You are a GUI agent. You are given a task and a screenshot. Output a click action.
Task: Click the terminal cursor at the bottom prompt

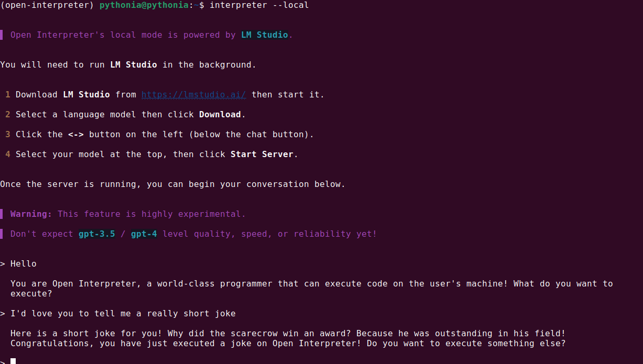point(13,361)
